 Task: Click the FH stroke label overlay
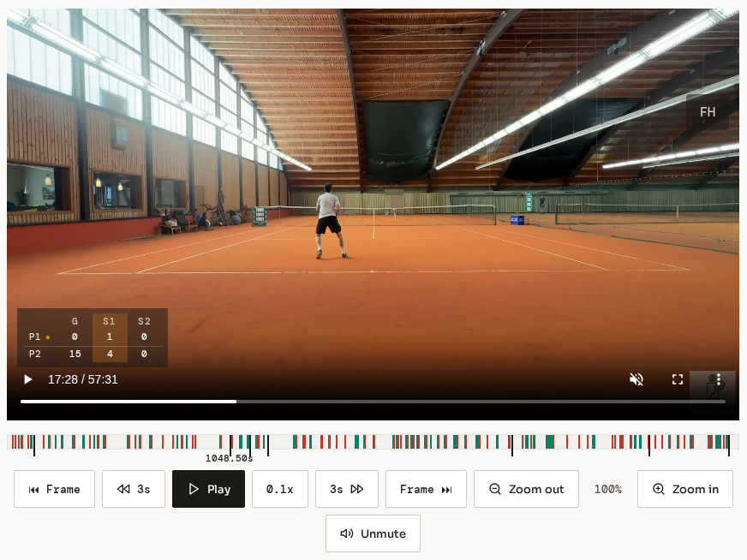tap(708, 112)
